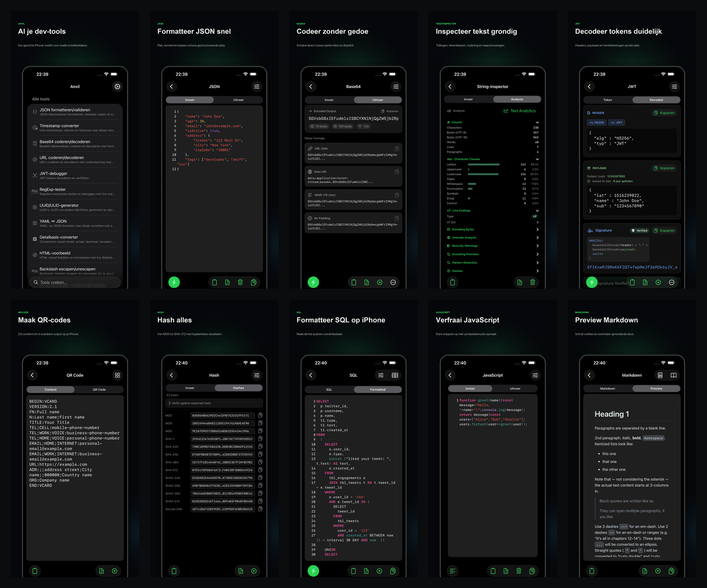Tap align lines icon on JavaScript toolbar

(x=453, y=571)
